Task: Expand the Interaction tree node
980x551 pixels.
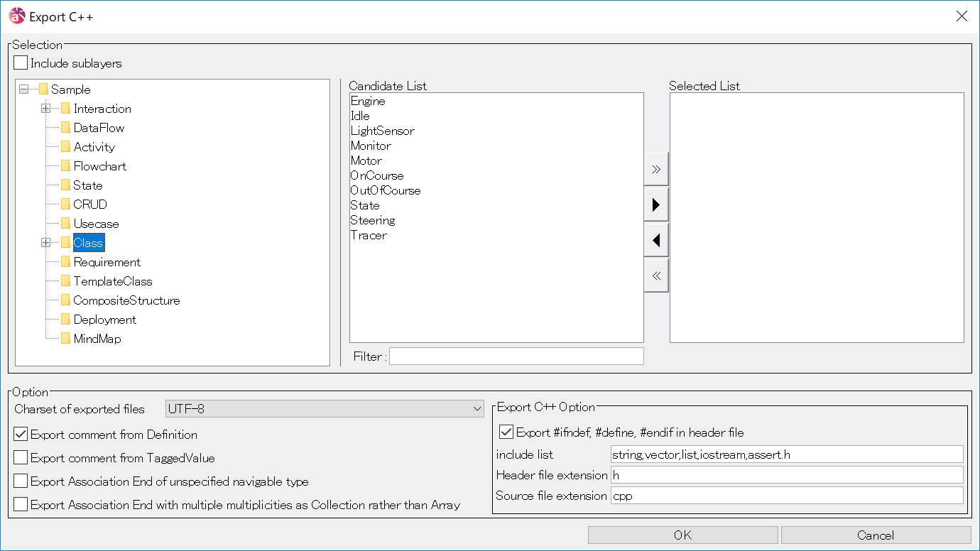Action: click(x=46, y=109)
